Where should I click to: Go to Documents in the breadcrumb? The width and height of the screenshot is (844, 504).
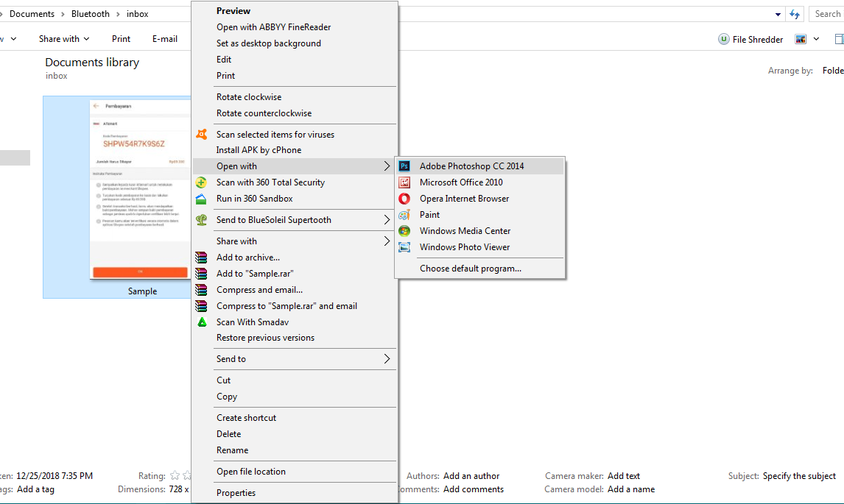[x=32, y=14]
